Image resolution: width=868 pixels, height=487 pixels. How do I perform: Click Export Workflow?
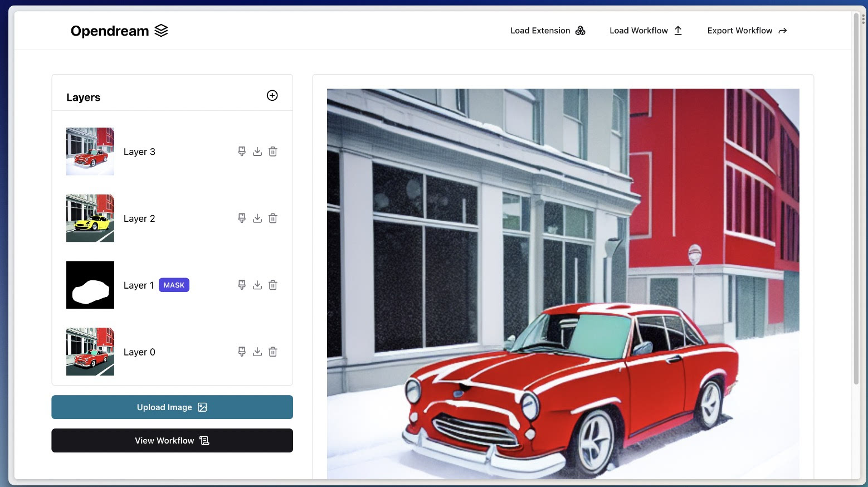(x=747, y=31)
